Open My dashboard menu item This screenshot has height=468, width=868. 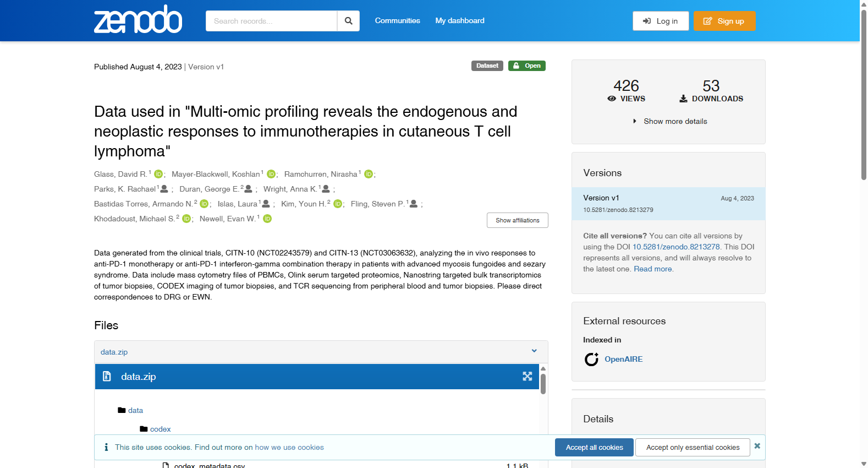point(460,20)
